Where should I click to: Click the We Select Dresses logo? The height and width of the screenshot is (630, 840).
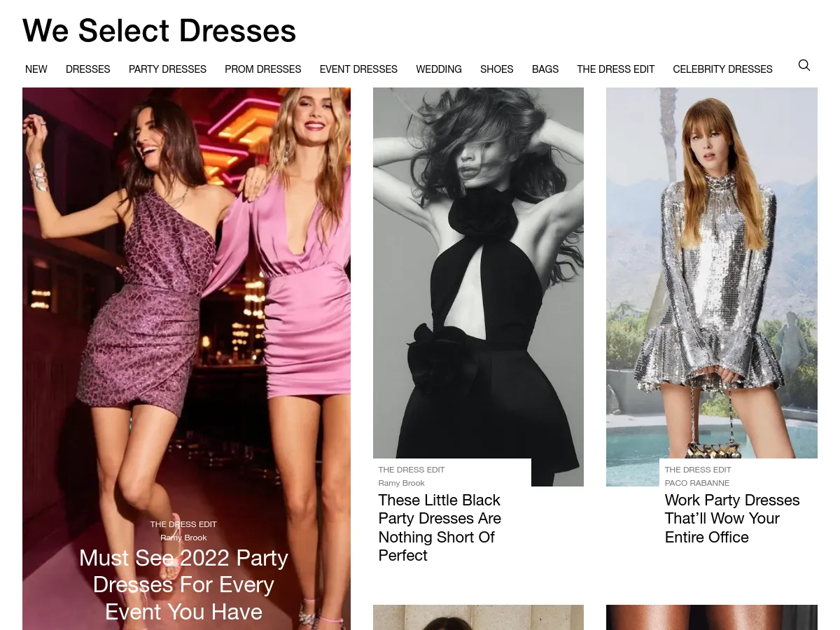pos(159,30)
